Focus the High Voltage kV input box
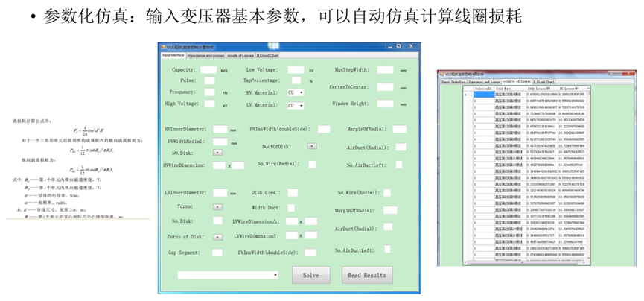Screen dimensions: 644x301 click(209, 104)
